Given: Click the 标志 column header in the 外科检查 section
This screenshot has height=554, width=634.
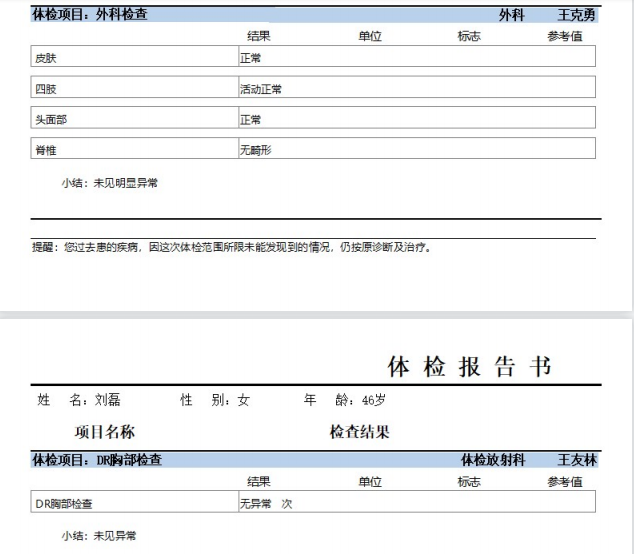Looking at the screenshot, I should (x=469, y=36).
